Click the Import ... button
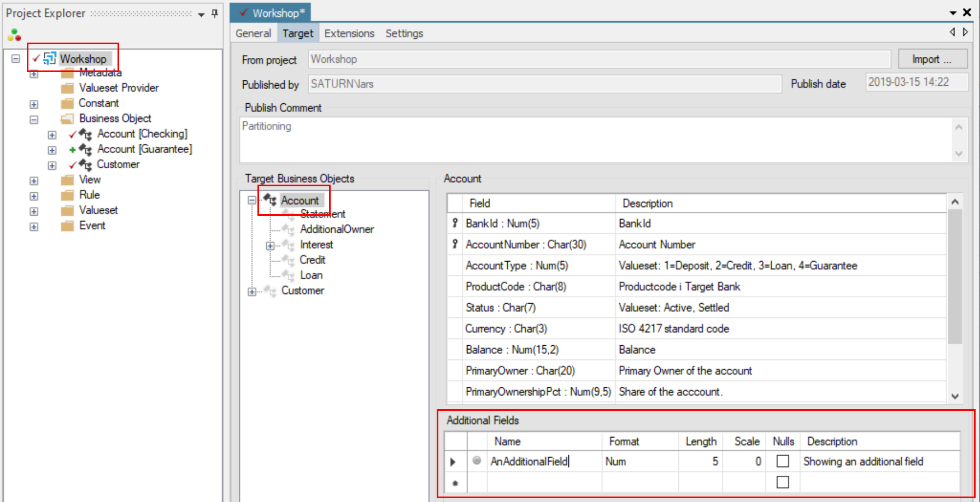Viewport: 980px width, 502px height. pyautogui.click(x=932, y=59)
